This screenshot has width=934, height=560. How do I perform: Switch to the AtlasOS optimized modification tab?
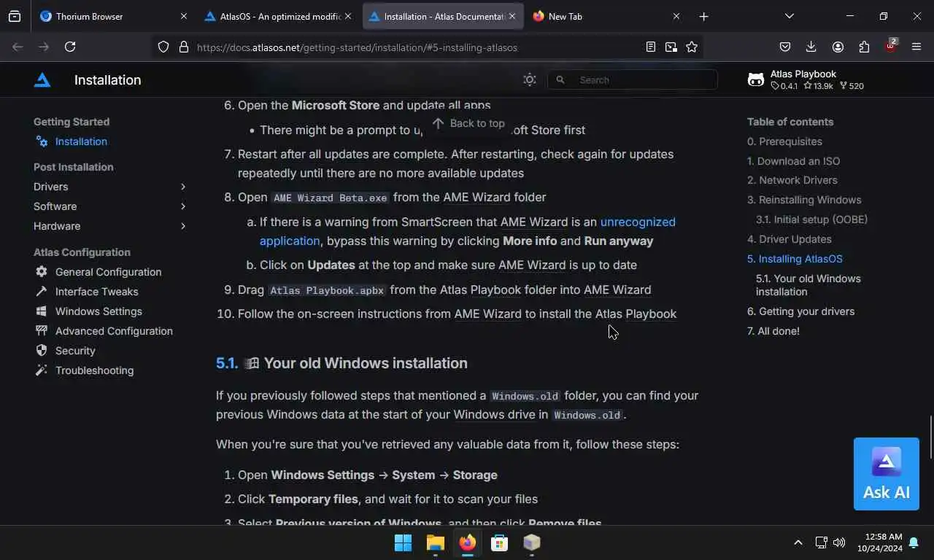[x=279, y=16]
